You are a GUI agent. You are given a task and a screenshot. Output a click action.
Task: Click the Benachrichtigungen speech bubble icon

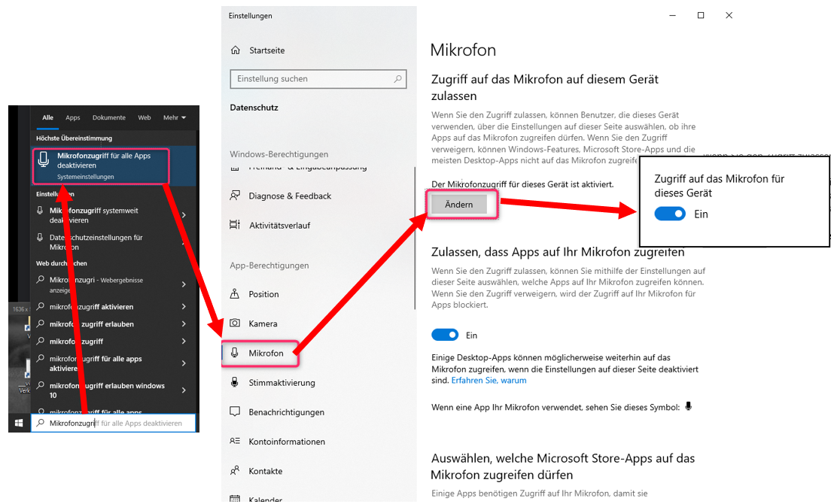(235, 411)
